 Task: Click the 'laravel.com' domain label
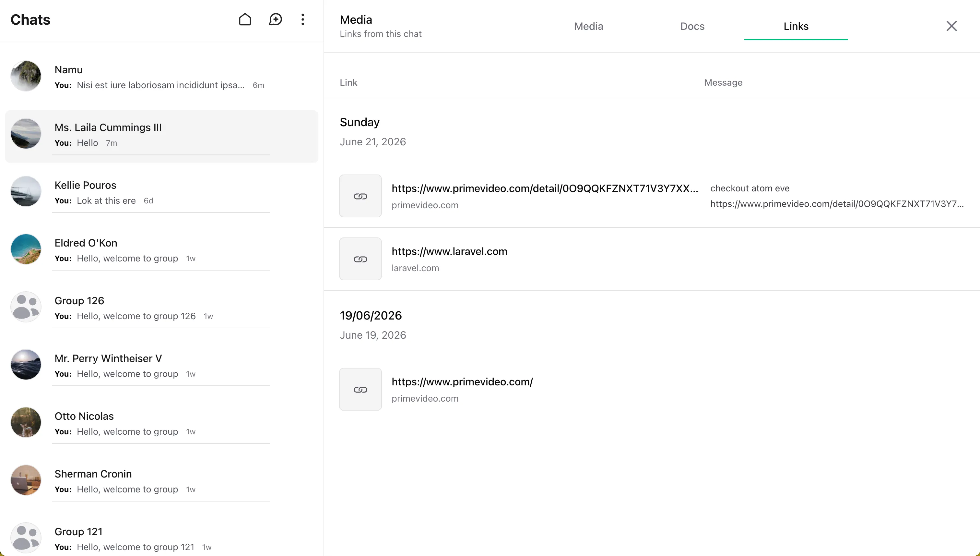click(415, 268)
